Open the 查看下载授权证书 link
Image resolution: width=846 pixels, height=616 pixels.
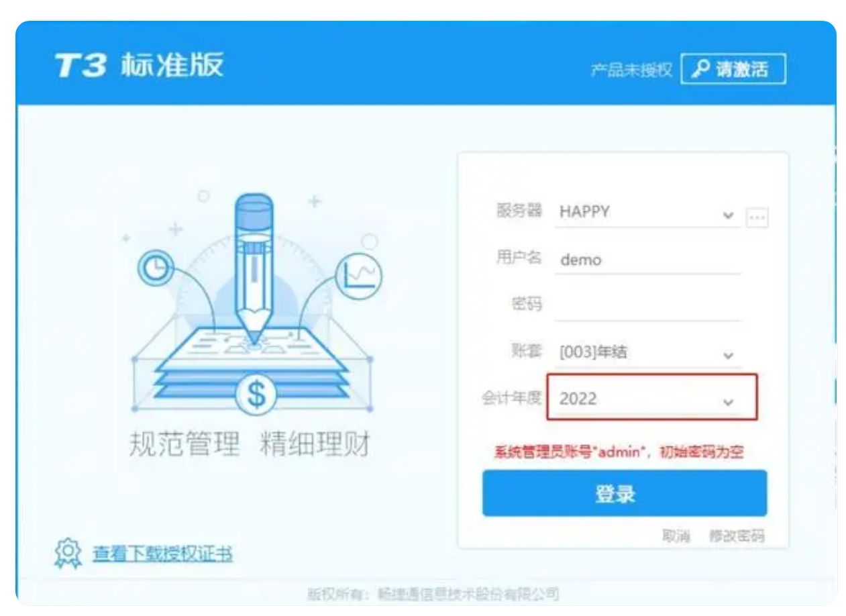(x=162, y=554)
